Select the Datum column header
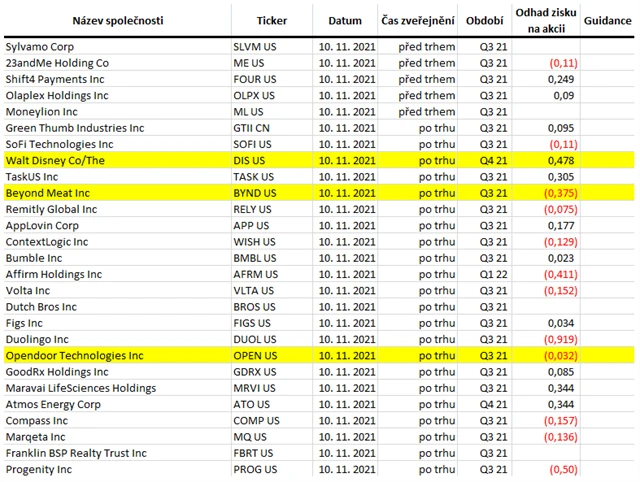Screen dimensions: 640x482 point(345,21)
